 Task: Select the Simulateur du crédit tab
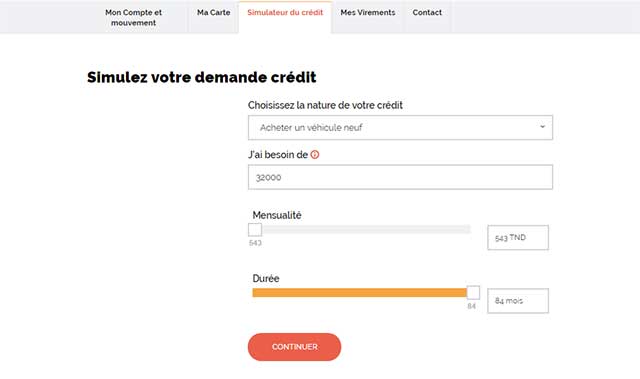(285, 13)
